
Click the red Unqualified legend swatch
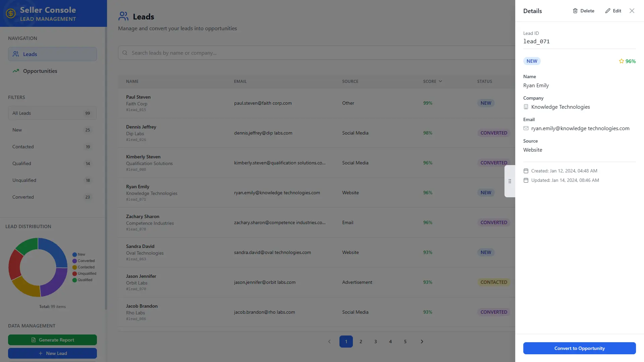point(74,274)
